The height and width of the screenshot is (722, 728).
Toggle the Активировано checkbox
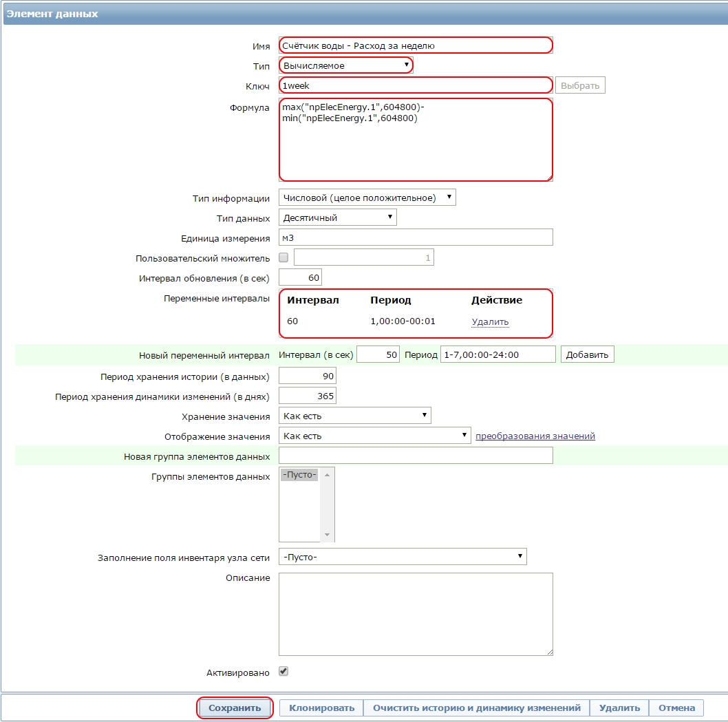click(283, 671)
